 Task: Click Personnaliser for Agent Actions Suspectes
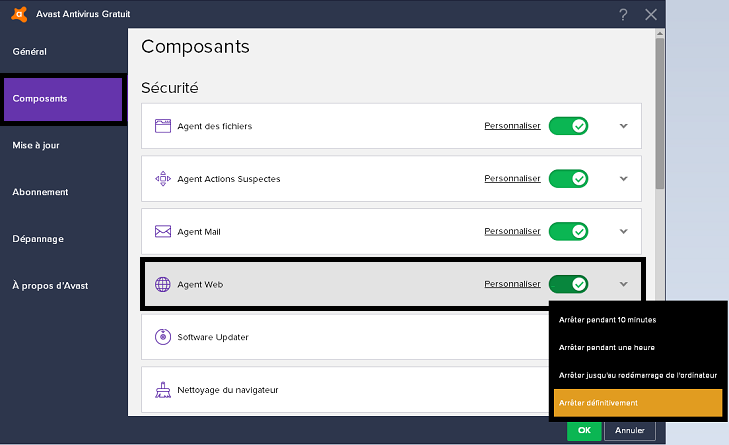[512, 178]
